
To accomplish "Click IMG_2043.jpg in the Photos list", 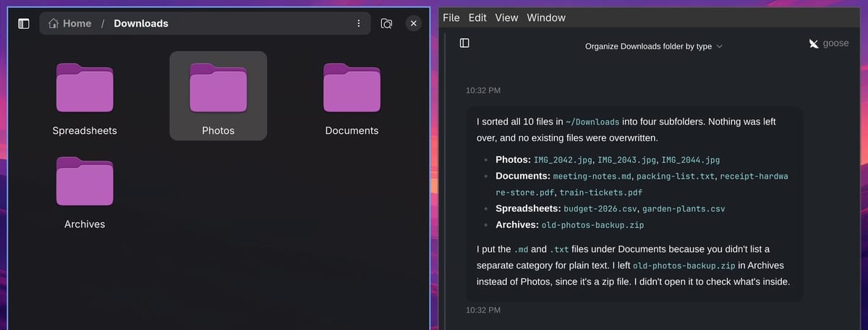I will (627, 160).
